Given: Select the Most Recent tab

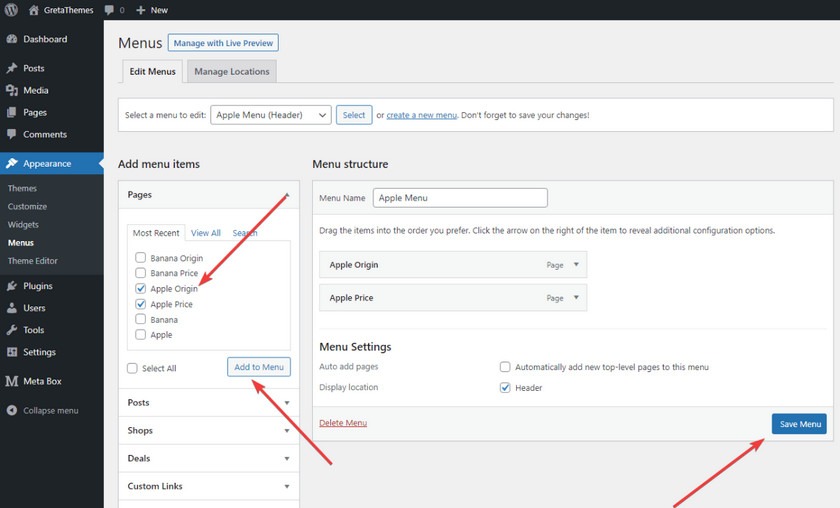Looking at the screenshot, I should click(156, 233).
